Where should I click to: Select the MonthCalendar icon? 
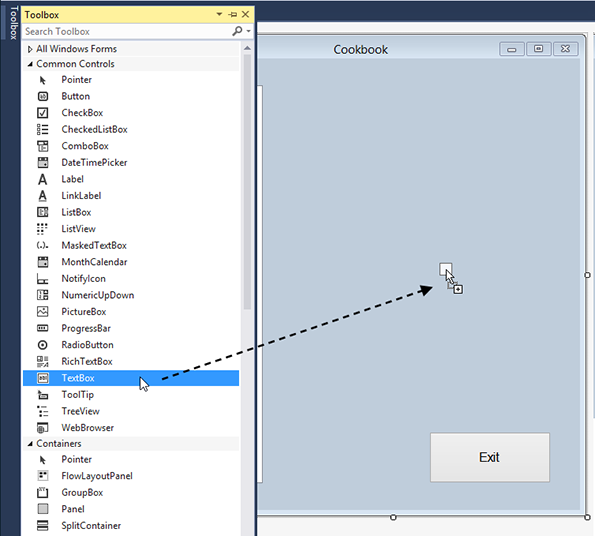click(42, 262)
